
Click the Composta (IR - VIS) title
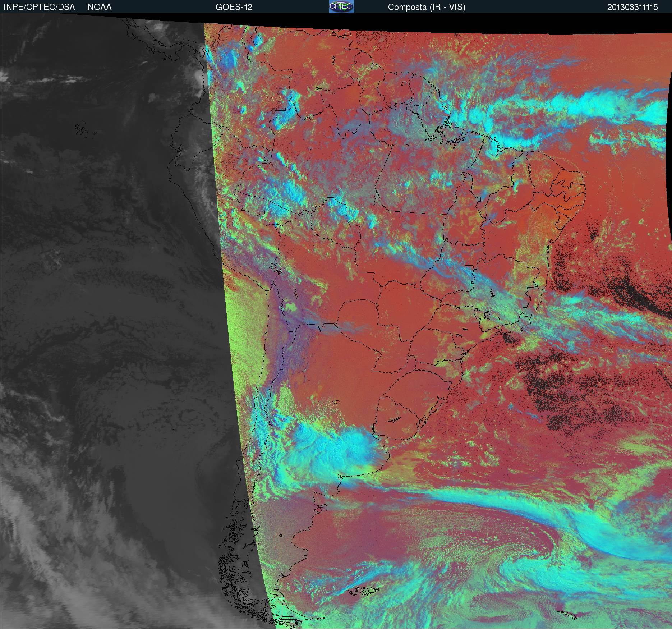pos(427,7)
